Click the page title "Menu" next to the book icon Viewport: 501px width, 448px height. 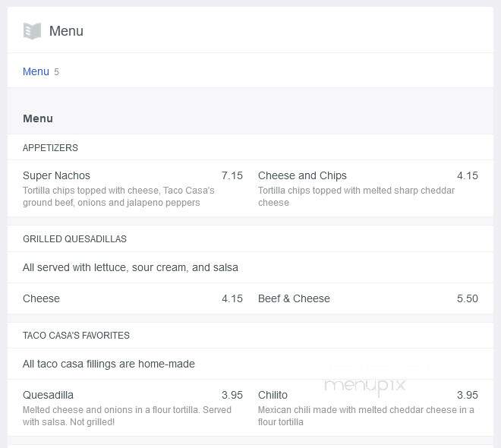pos(66,31)
